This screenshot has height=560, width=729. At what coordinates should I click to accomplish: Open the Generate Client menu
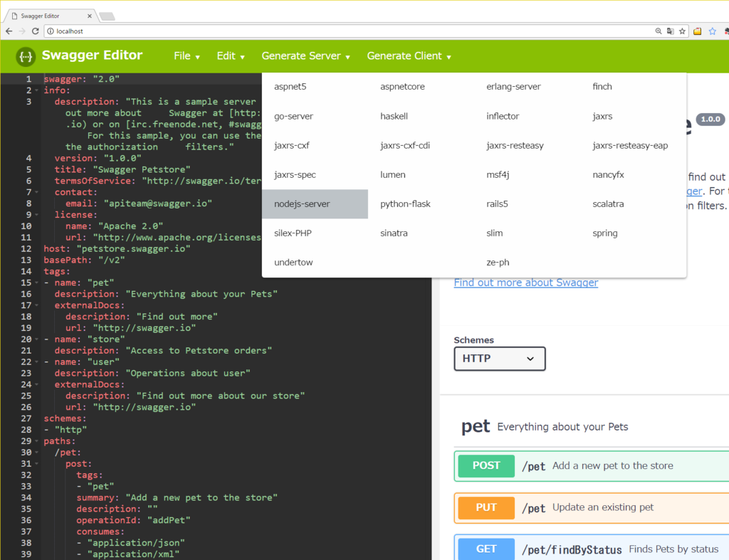409,56
